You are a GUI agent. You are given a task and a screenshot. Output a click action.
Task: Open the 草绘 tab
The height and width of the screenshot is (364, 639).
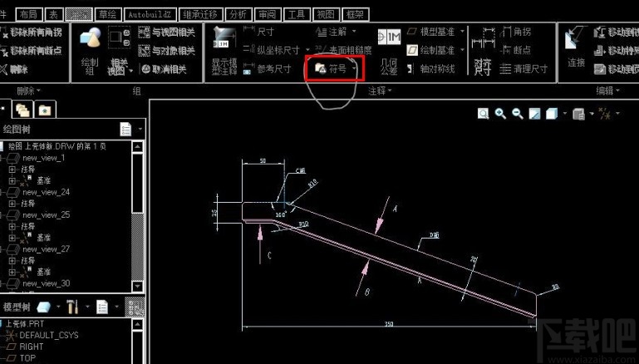click(x=107, y=15)
